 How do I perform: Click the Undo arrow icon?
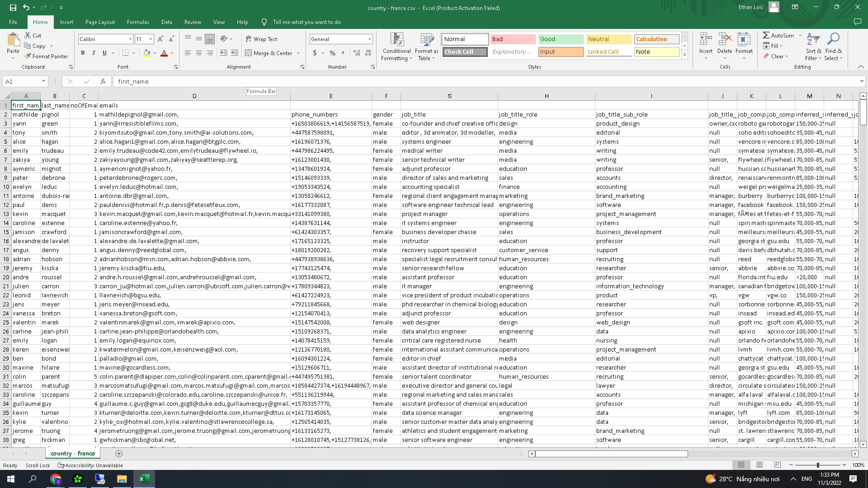tap(26, 7)
